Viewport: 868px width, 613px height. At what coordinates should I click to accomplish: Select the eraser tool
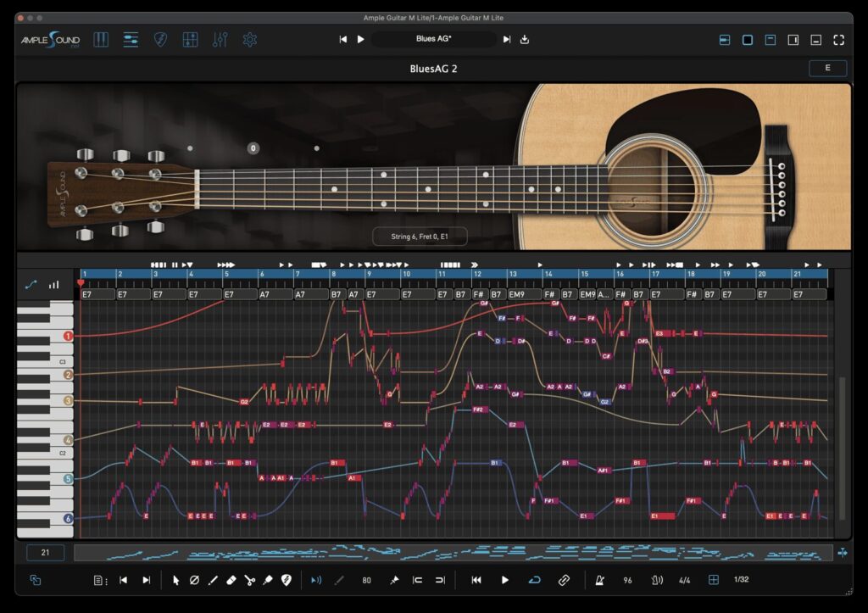tap(231, 580)
